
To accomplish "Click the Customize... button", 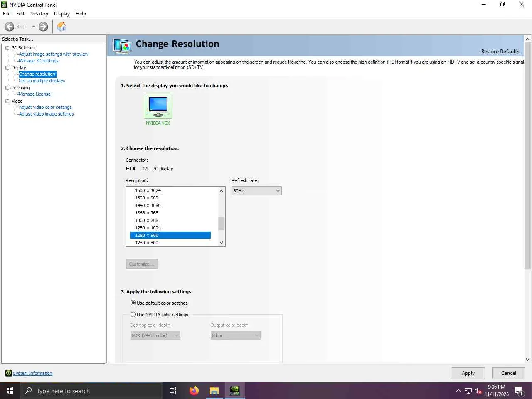I will (x=142, y=264).
